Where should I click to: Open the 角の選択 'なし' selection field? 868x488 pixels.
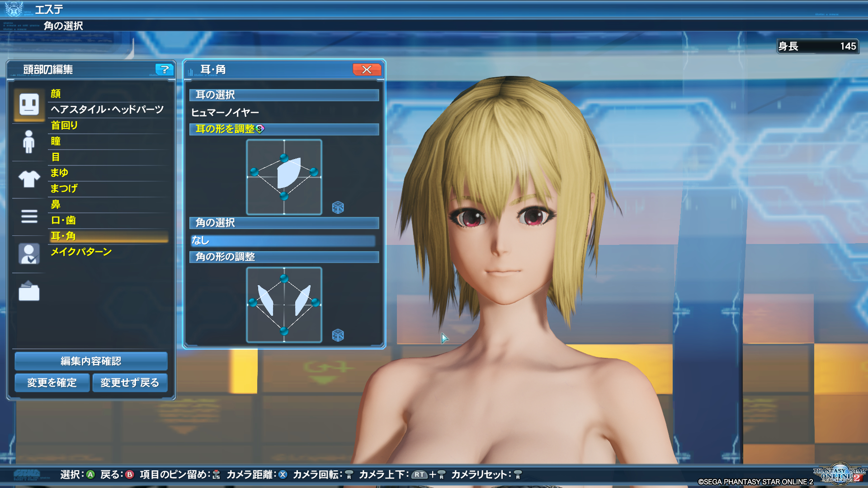(283, 240)
